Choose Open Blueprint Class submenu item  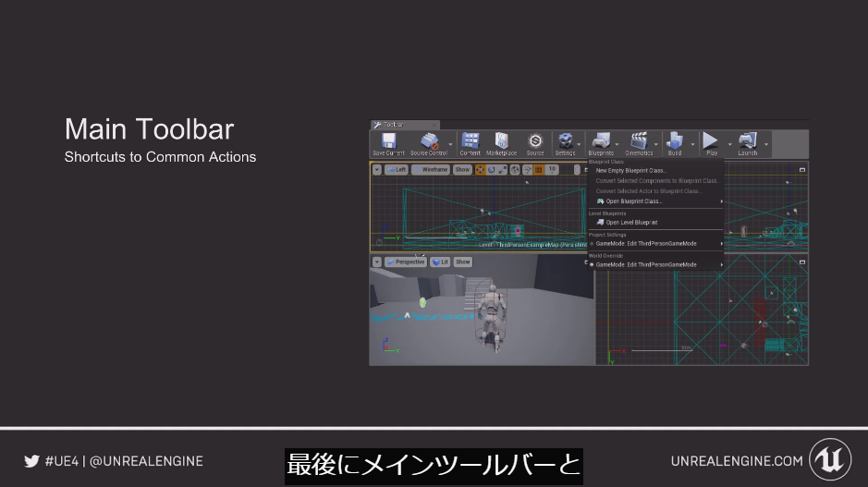(x=656, y=201)
